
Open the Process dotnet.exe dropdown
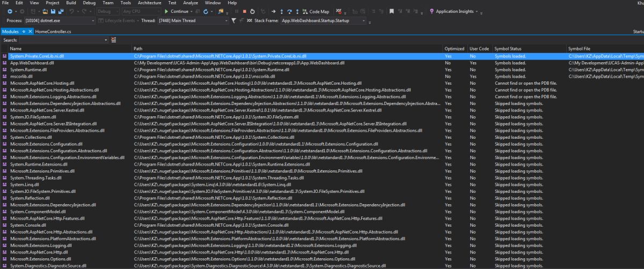coord(60,21)
